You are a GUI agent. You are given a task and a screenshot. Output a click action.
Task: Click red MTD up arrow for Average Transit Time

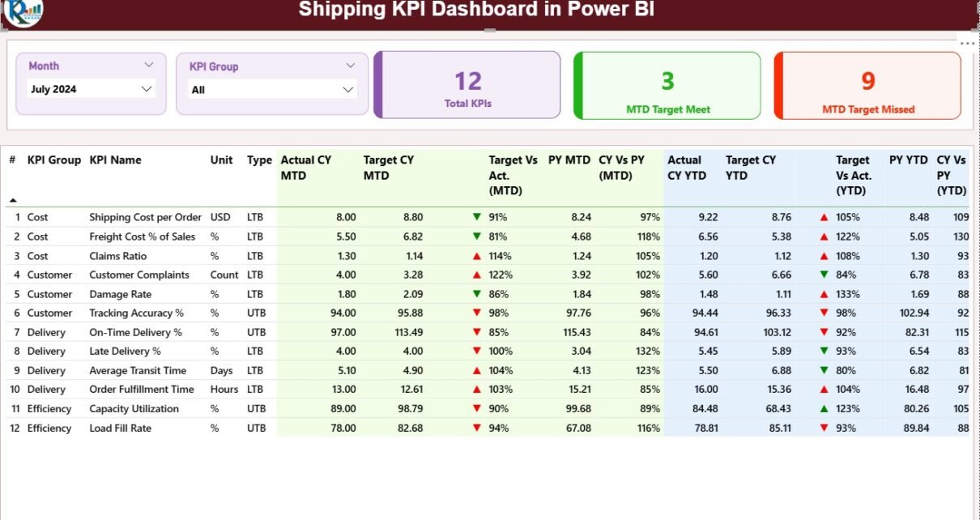477,371
